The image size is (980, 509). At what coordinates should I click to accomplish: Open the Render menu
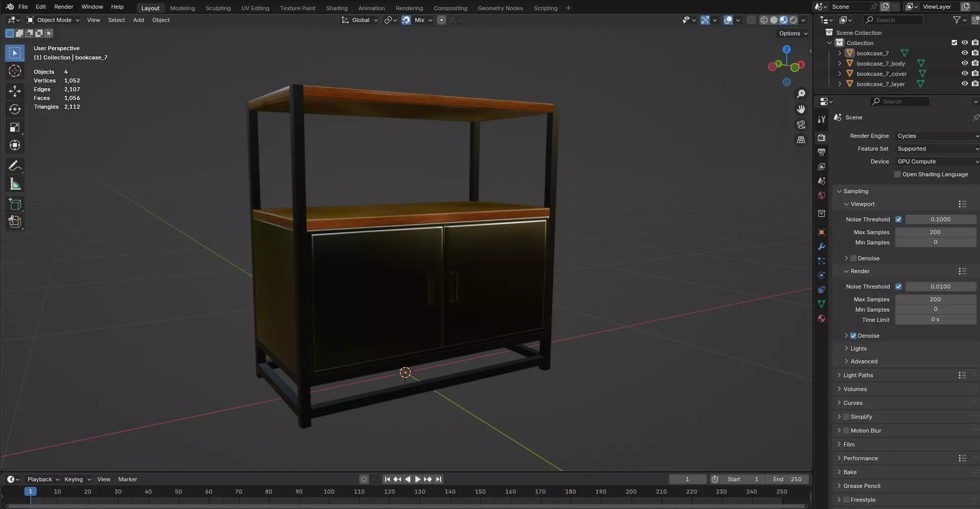64,7
